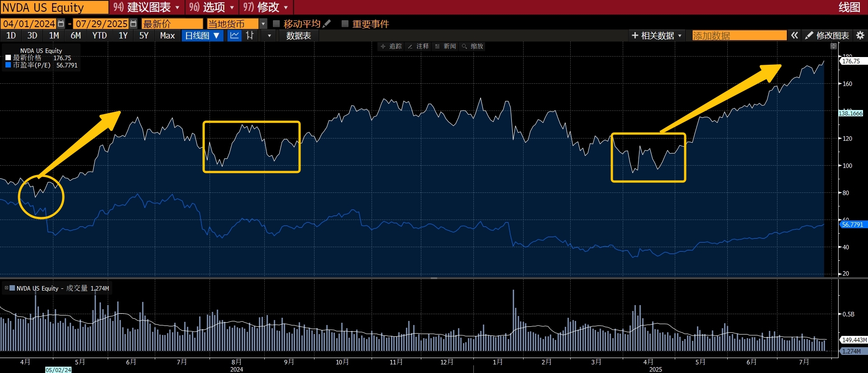The width and height of the screenshot is (868, 373).
Task: Click the 149.443M volume average label
Action: tap(854, 340)
